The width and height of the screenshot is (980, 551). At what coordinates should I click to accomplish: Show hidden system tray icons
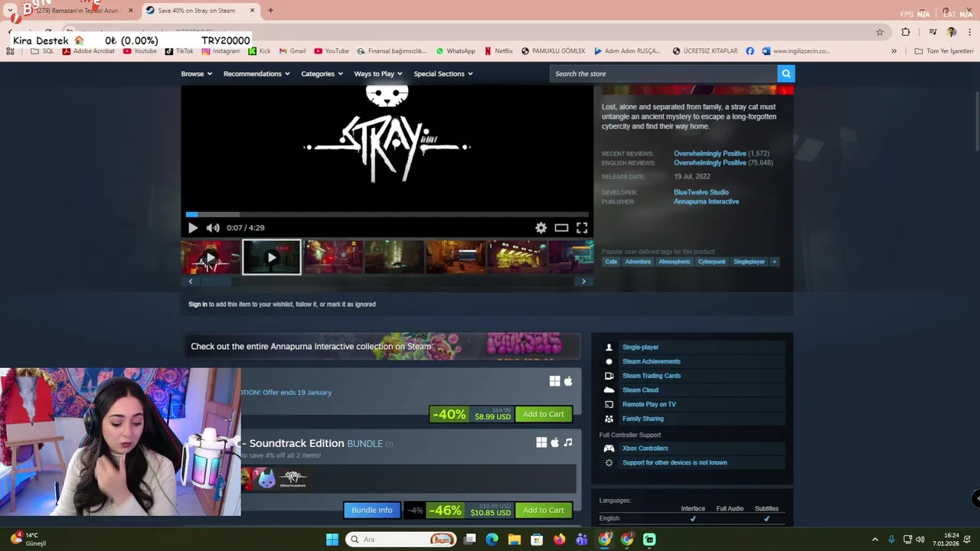tap(875, 540)
